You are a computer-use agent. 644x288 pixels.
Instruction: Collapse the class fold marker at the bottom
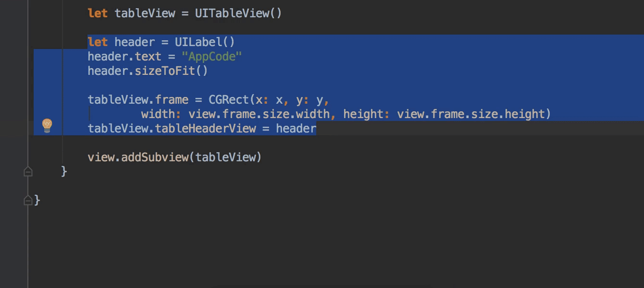(28, 201)
